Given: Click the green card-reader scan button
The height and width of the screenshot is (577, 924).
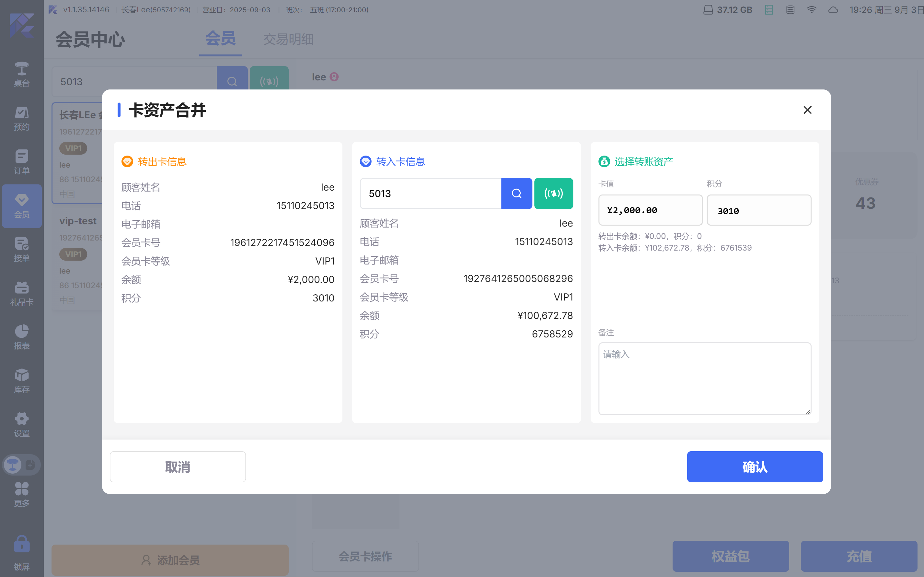Looking at the screenshot, I should point(553,194).
